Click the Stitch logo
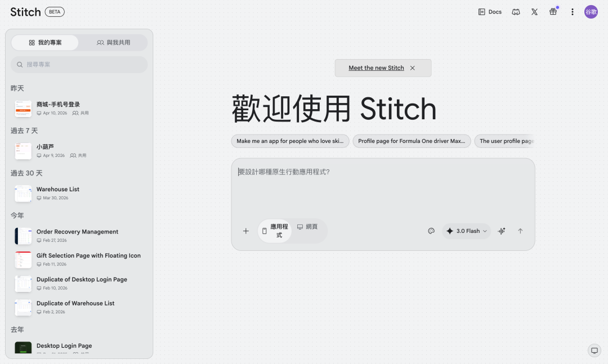Viewport: 608px width, 364px height. point(25,12)
